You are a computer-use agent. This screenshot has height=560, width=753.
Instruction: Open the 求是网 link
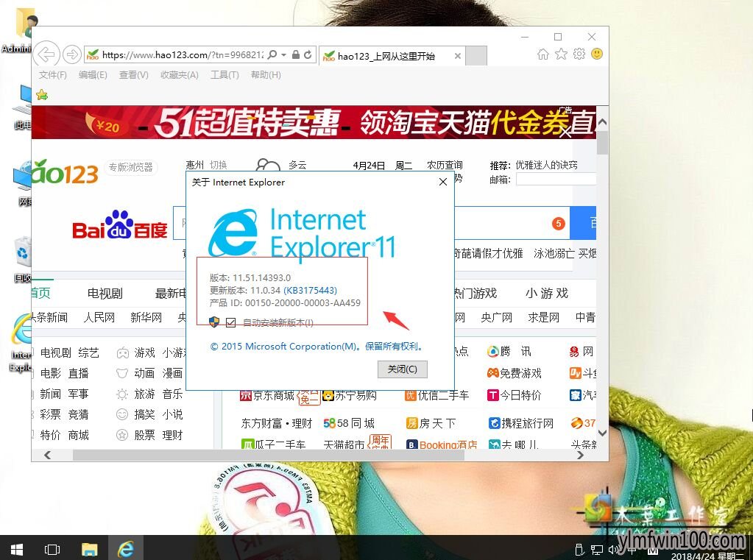click(544, 317)
